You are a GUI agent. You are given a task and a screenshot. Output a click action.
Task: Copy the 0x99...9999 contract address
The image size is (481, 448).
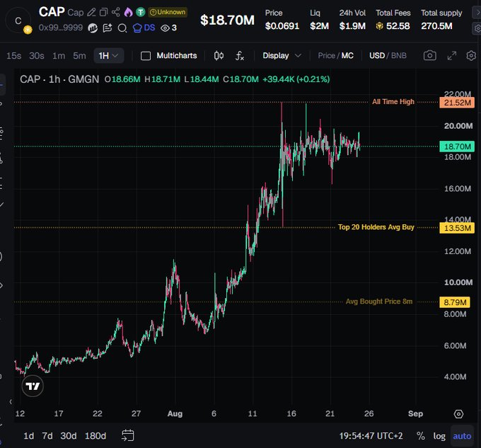[60, 28]
